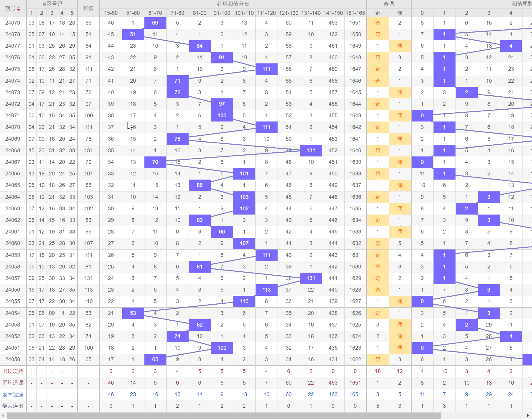Viewport: 532px width, 419px height.
Task: Click highlighted 103 cell in row 24064
Action: click(x=244, y=197)
